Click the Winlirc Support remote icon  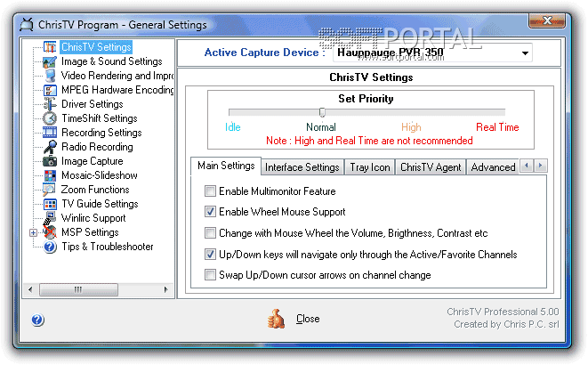tap(50, 218)
